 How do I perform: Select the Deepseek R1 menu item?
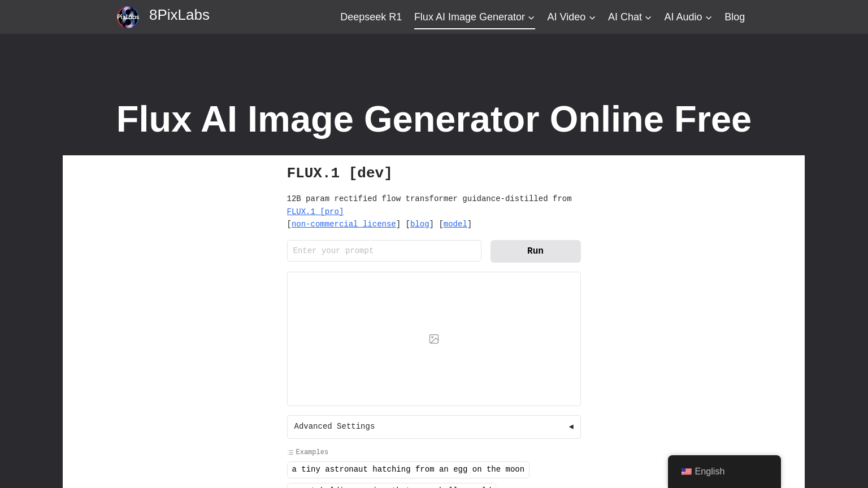coord(371,17)
